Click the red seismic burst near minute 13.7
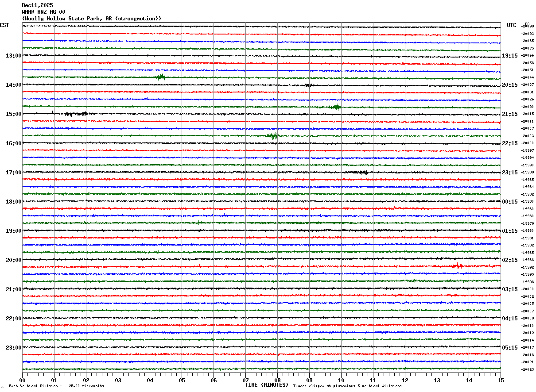536x392 pixels. (458, 266)
